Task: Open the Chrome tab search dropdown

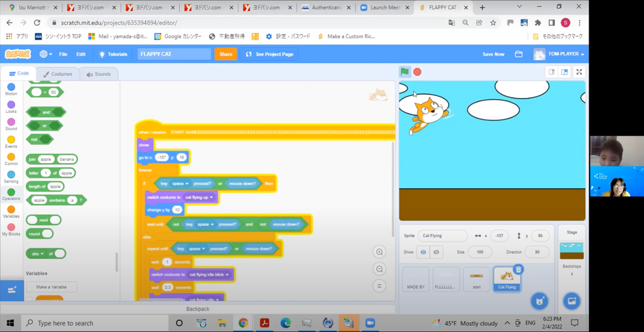Action: click(519, 7)
